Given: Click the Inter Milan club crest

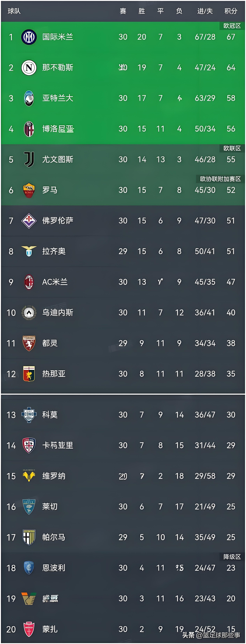Looking at the screenshot, I should click(29, 37).
